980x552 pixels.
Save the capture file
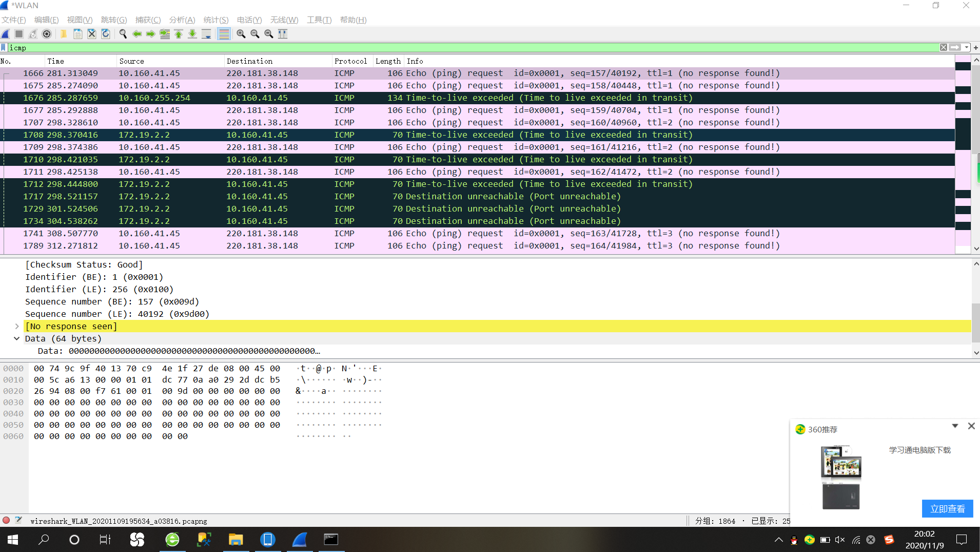[77, 34]
